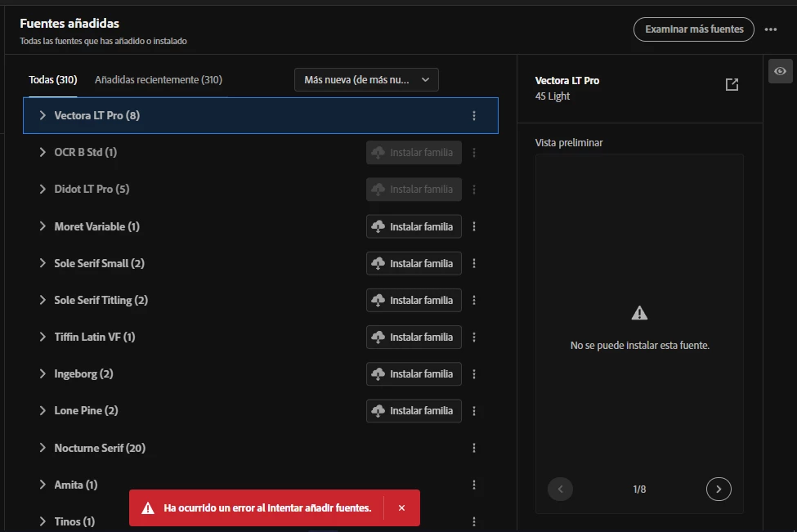Toggle the preview panel eye icon
Viewport: 797px width, 532px height.
tap(780, 71)
